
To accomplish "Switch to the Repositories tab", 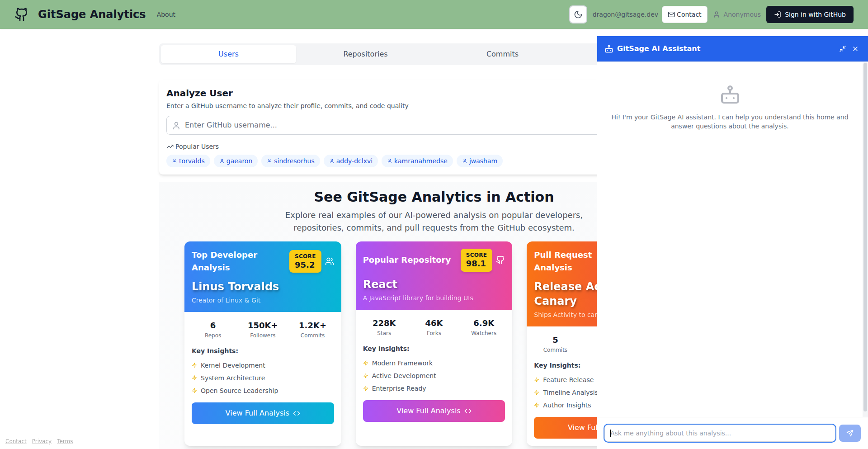I will [x=365, y=54].
